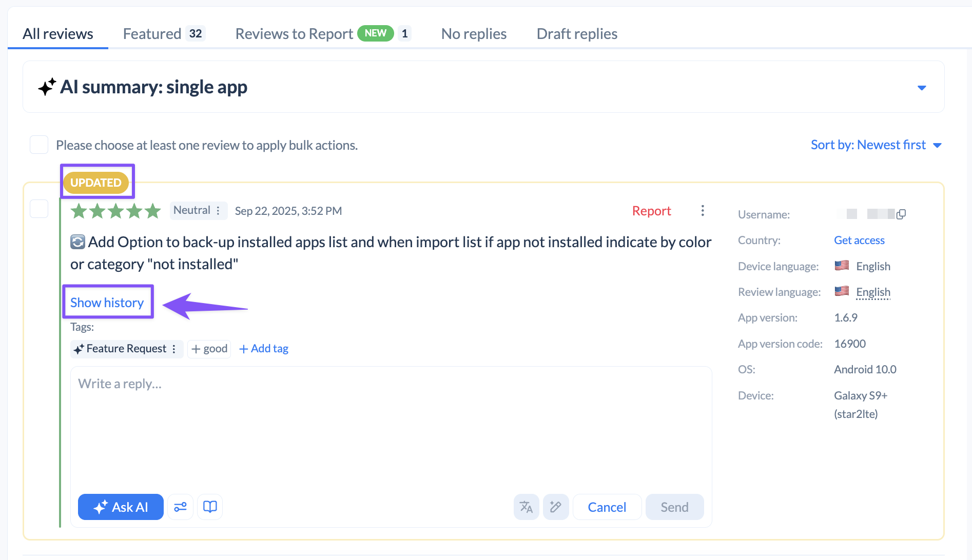Click the Report link on the review

point(651,211)
